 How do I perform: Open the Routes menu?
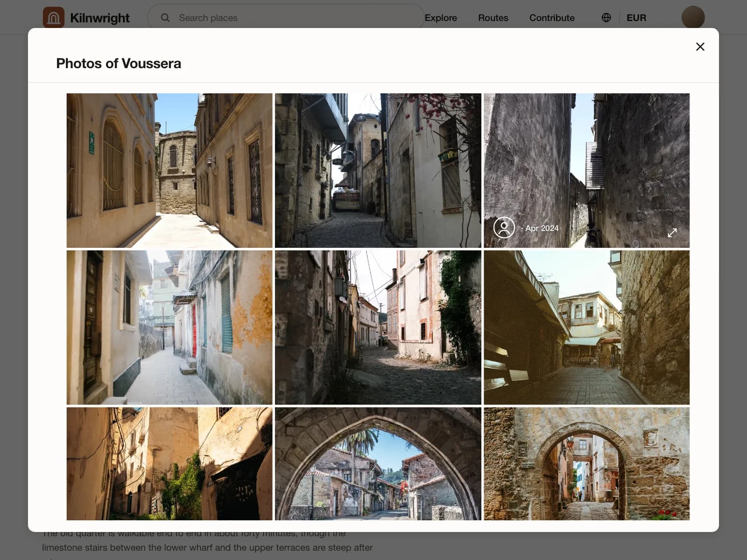493,18
